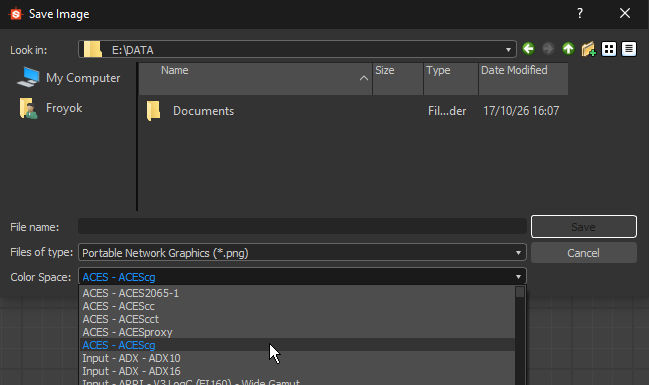Click the greyed forward navigation arrow
The height and width of the screenshot is (385, 649).
pyautogui.click(x=548, y=49)
